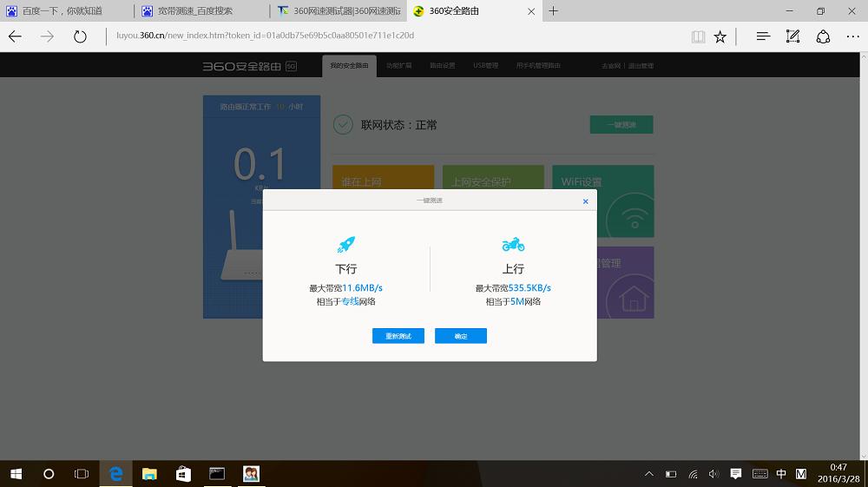Click the 最大带宽535.5KB/s upload speed text

[513, 288]
